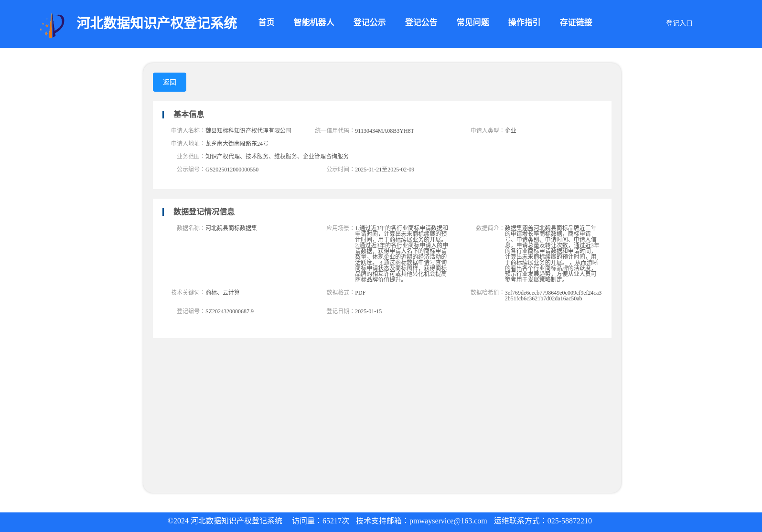This screenshot has width=762, height=532.
Task: Select keywords value 商标、云计算
Action: (x=223, y=292)
